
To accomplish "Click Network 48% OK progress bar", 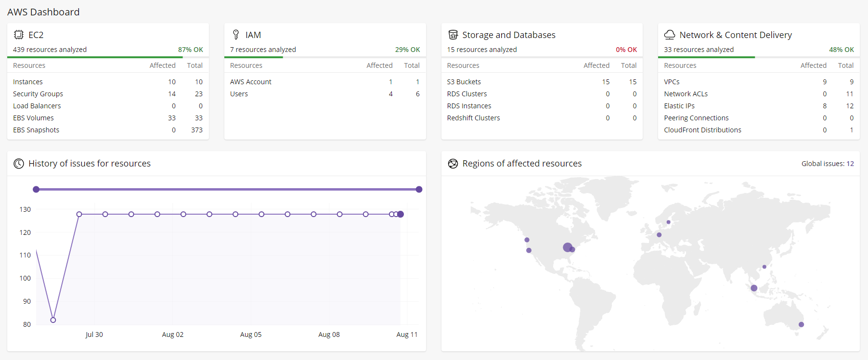I will (759, 57).
